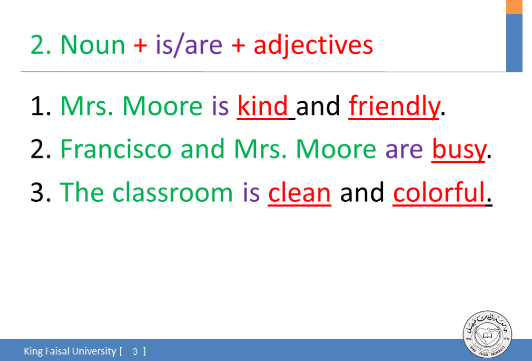Click the purple 'are' in sentence two

coord(404,150)
